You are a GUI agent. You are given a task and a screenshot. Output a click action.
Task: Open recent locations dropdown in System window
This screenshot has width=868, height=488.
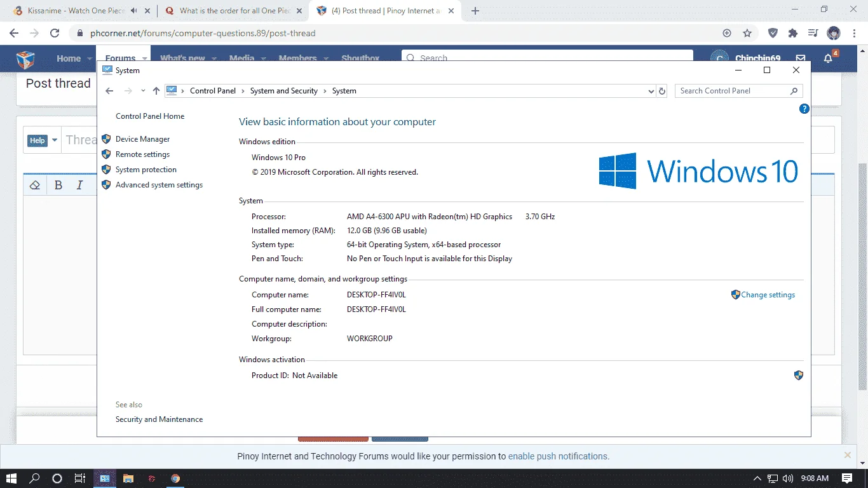click(143, 91)
